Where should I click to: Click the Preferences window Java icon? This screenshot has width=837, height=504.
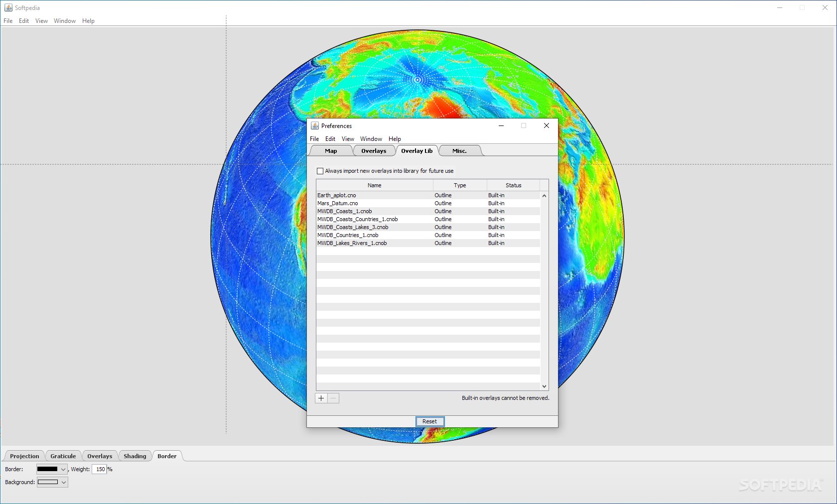(315, 126)
